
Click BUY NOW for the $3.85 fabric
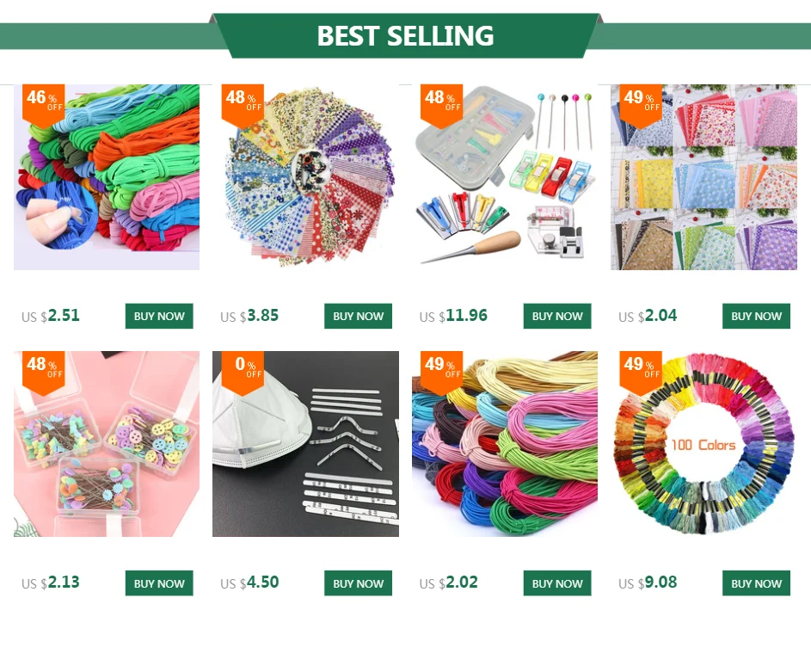[x=359, y=316]
